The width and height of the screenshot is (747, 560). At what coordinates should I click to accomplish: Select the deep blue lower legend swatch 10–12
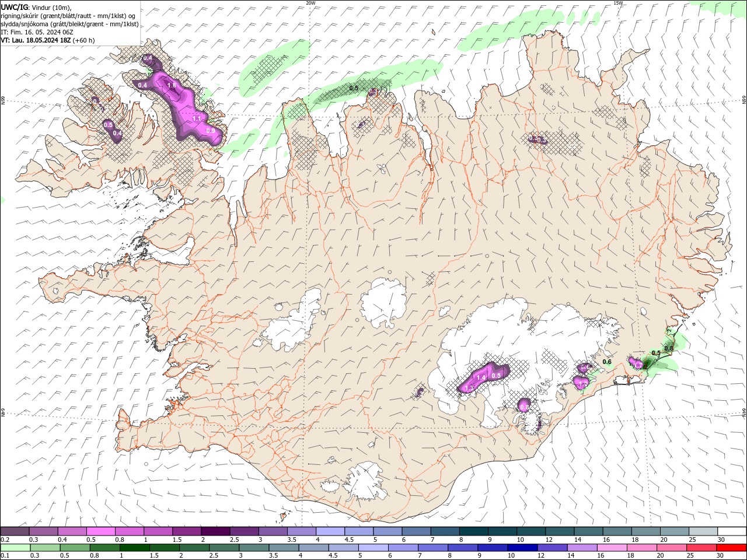(x=522, y=548)
